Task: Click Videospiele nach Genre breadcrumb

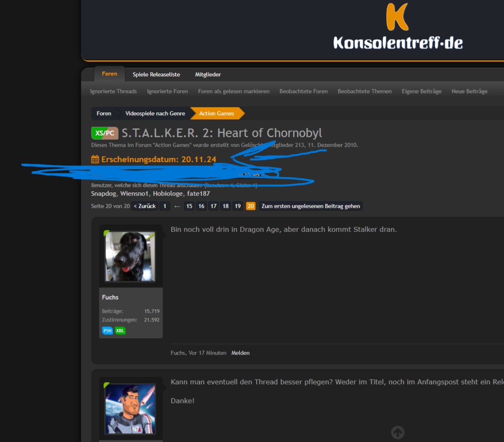Action: pos(155,113)
